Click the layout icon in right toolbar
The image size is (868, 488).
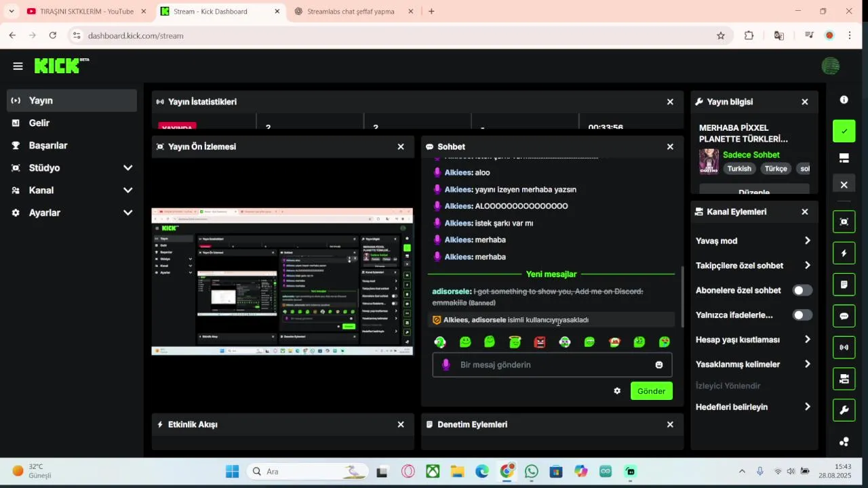[x=844, y=158]
